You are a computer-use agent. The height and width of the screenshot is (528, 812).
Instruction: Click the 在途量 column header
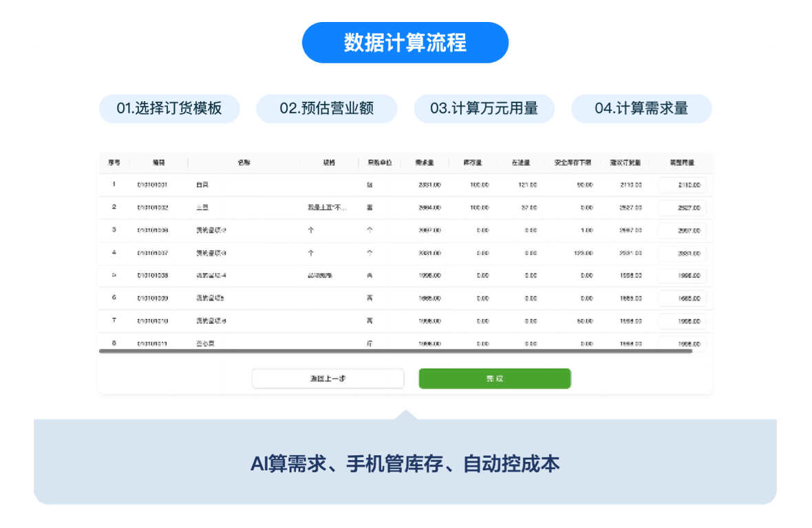coord(521,162)
